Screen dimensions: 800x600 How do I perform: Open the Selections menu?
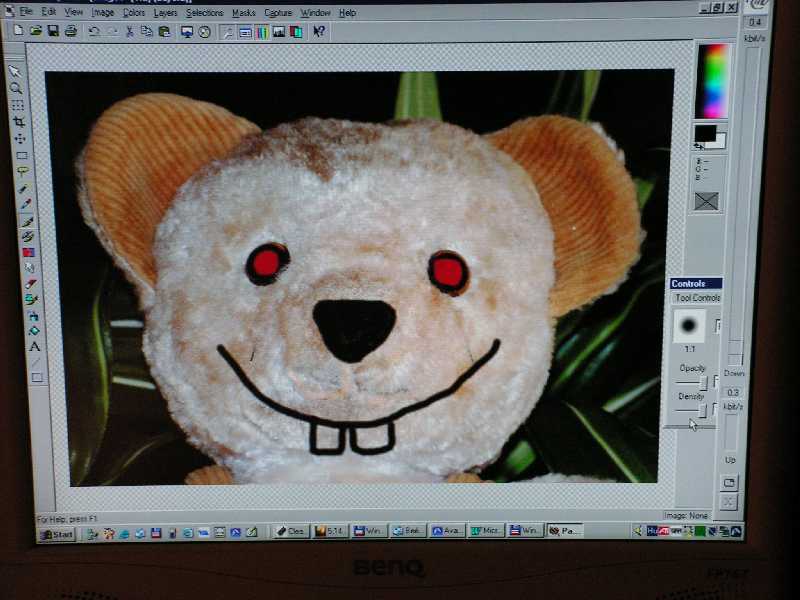pos(204,13)
